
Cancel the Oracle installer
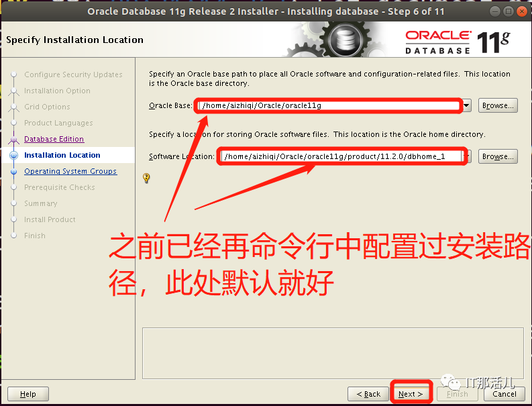[504, 394]
